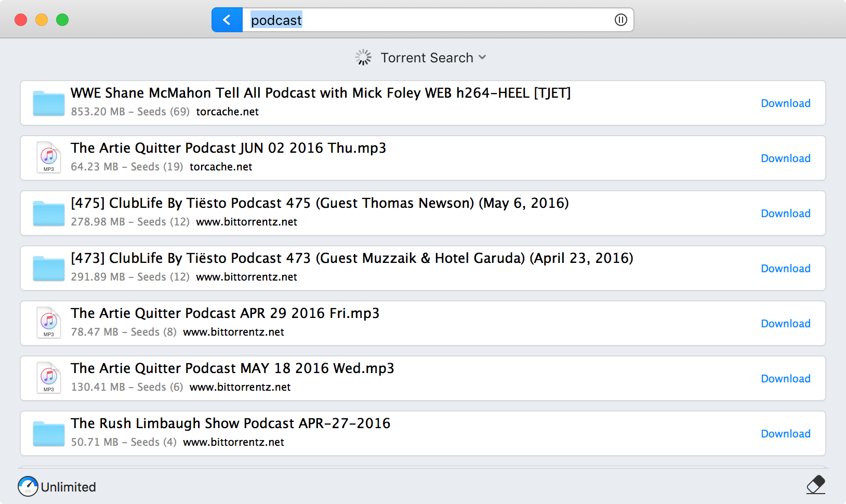Pause the search with the pause icon
Screen dimensions: 846x504
(x=620, y=20)
